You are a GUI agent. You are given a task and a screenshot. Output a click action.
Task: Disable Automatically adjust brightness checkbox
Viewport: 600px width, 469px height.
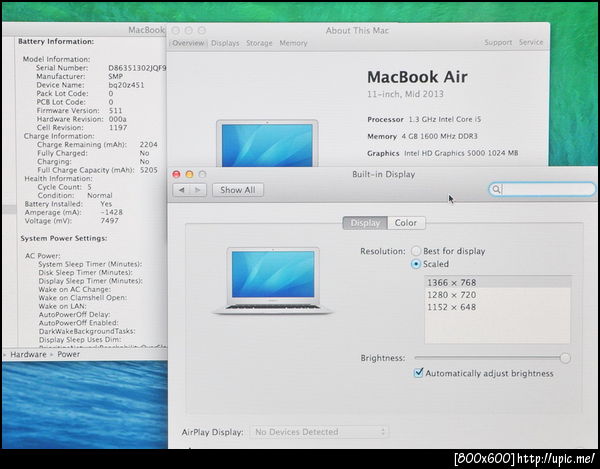(x=419, y=373)
